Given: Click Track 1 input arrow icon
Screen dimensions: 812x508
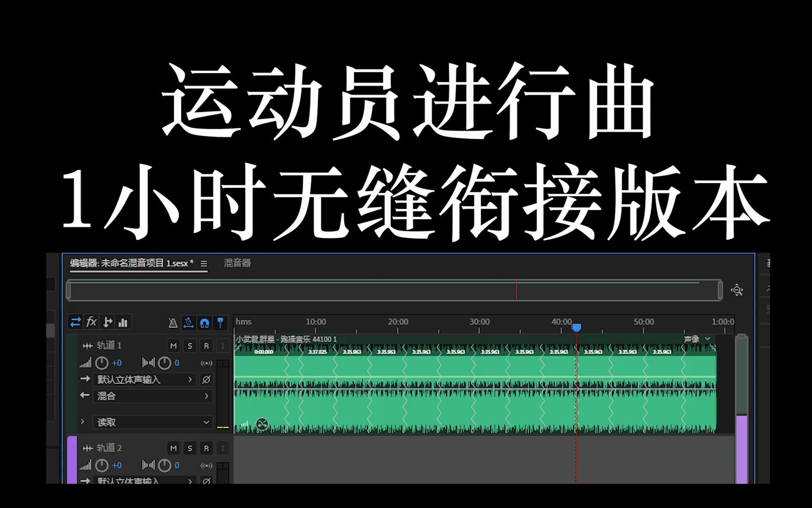Looking at the screenshot, I should pos(85,379).
